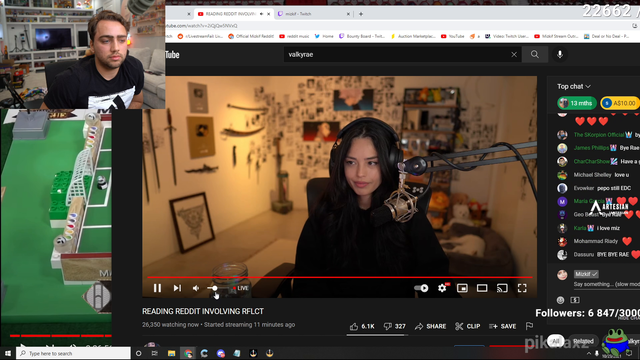Open Chrome from the taskbar
The width and height of the screenshot is (640, 360).
click(x=188, y=353)
